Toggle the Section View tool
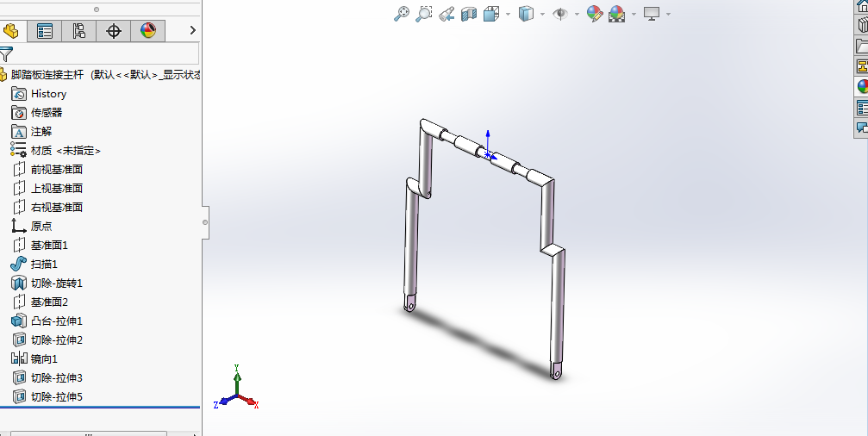The width and height of the screenshot is (868, 436). coord(469,15)
